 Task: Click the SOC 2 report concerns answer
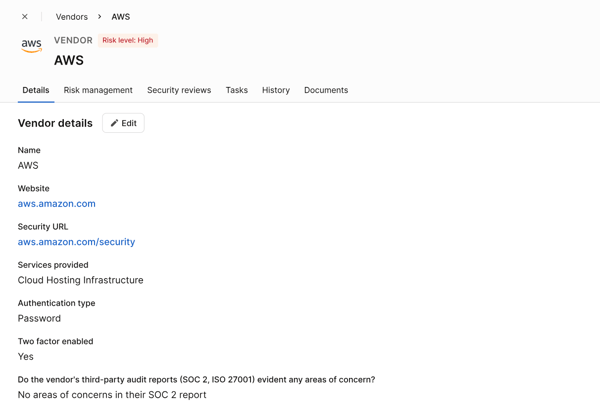pos(112,395)
